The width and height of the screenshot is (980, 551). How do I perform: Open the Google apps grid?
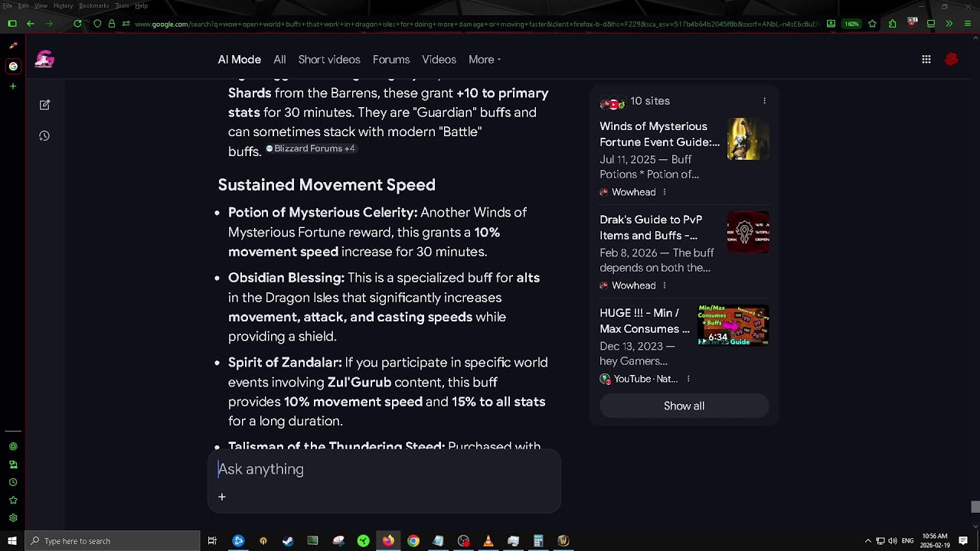point(926,60)
